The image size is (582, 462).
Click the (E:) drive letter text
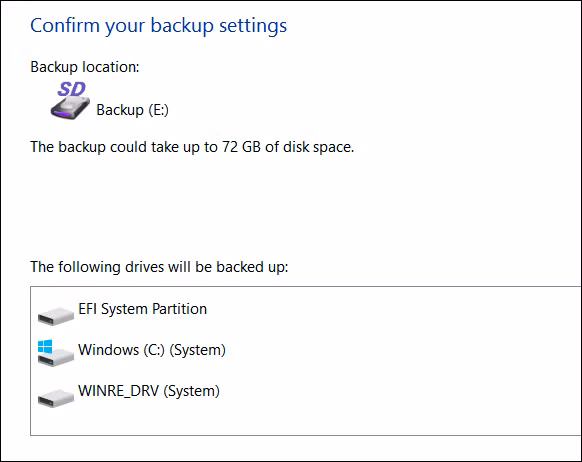[x=159, y=110]
